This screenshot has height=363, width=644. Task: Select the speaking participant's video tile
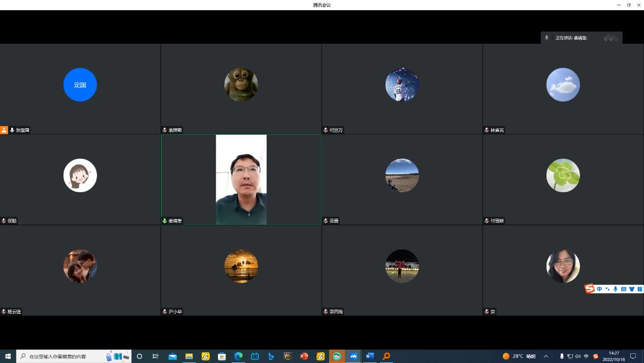(x=241, y=179)
